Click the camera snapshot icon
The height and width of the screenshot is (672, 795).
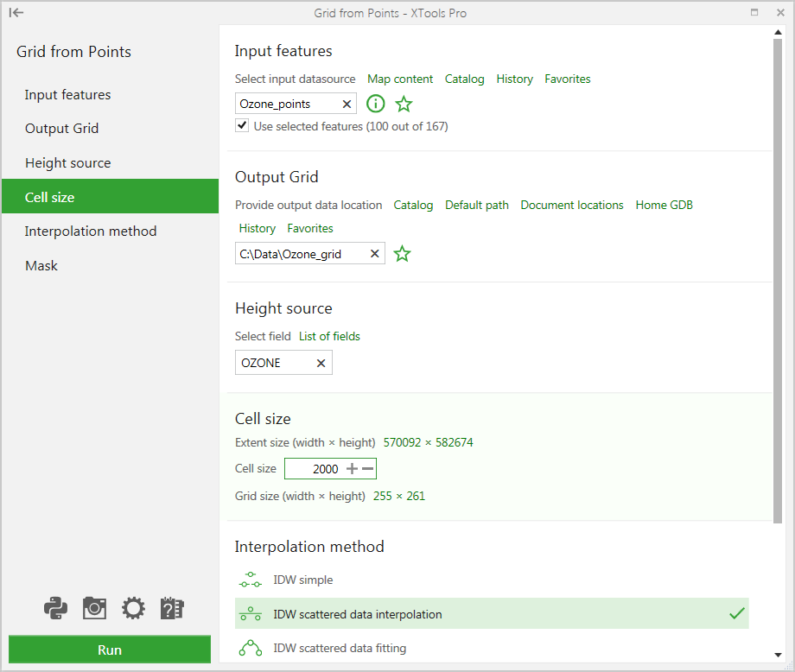pyautogui.click(x=94, y=607)
